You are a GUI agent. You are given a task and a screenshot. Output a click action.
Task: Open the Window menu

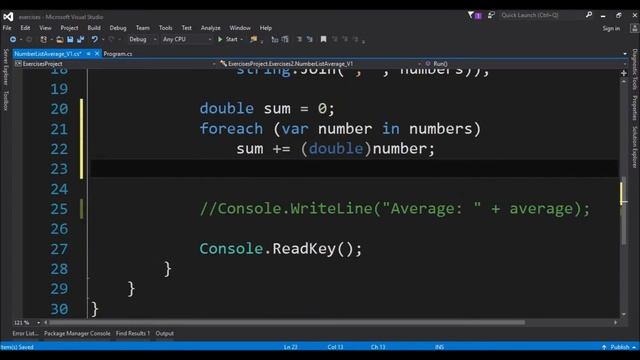pyautogui.click(x=240, y=28)
